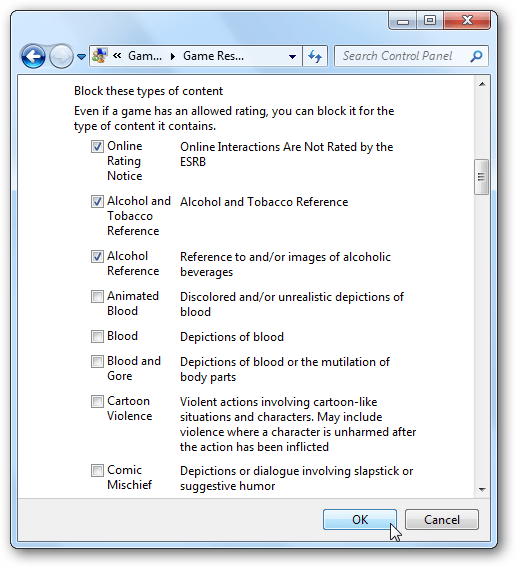Tick the Blood and Gore checkbox
The image size is (516, 567).
(97, 362)
